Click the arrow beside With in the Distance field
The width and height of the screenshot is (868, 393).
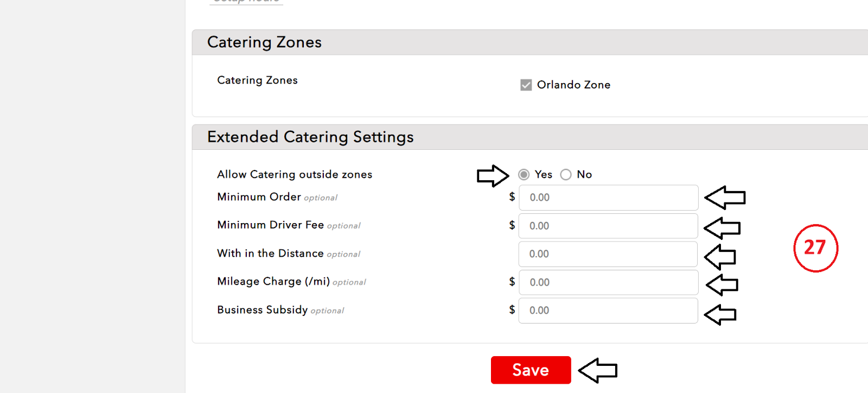[x=720, y=257]
